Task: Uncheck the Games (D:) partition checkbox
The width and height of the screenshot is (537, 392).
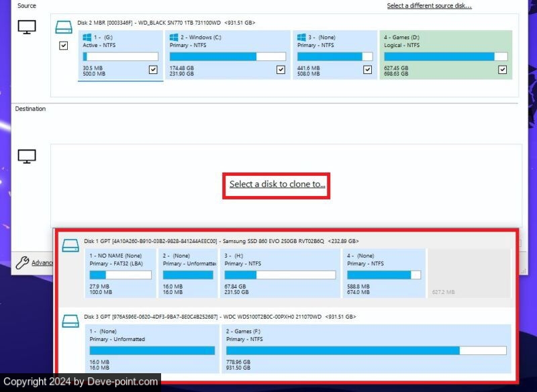Action: pos(503,69)
